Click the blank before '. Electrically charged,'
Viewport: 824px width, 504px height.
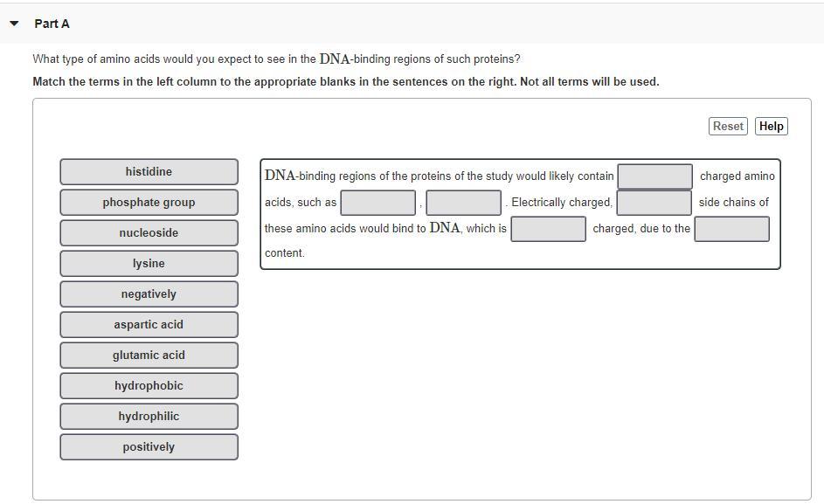(x=463, y=203)
